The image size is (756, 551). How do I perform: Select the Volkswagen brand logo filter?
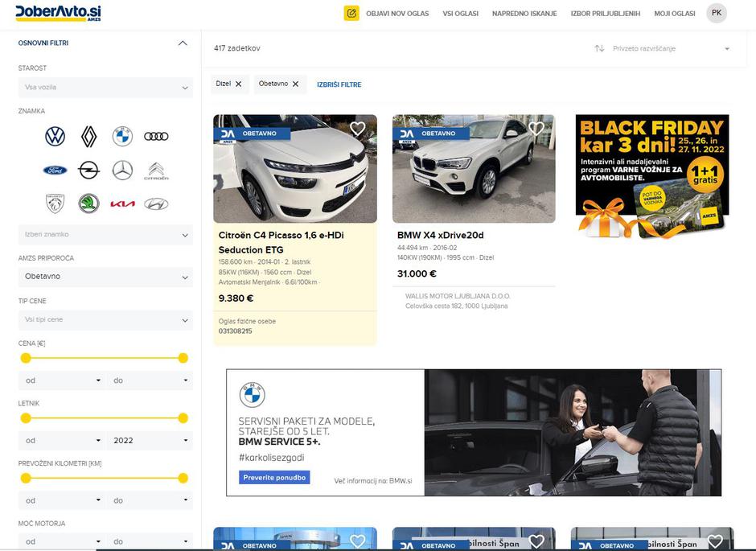pyautogui.click(x=55, y=137)
